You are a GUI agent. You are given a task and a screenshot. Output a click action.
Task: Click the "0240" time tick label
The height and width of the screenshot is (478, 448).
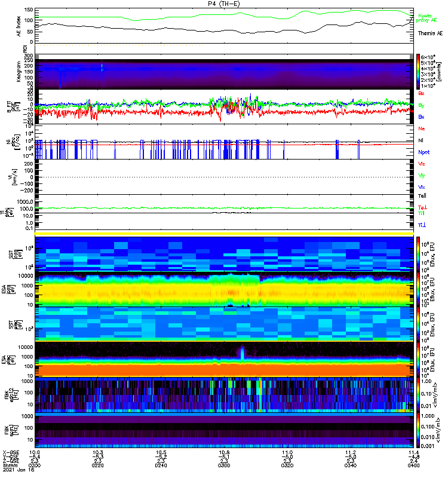tap(161, 465)
